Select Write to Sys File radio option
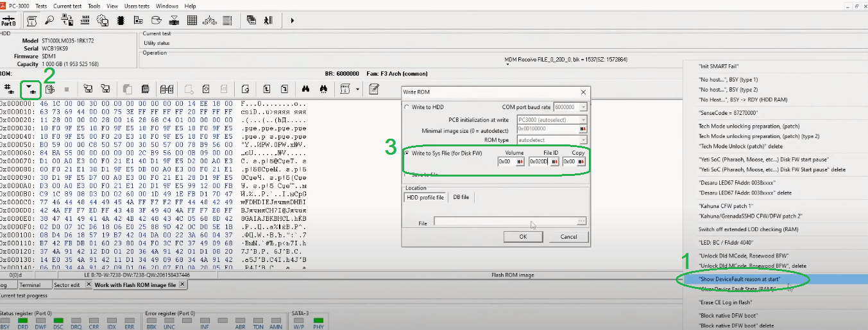Viewport: 868px width, 330px height. 407,153
